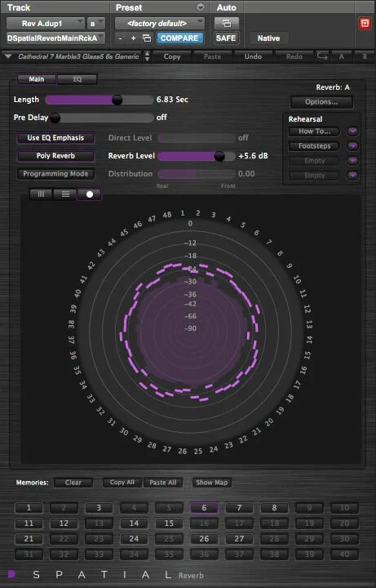Click Paste in the preset bar
The height and width of the screenshot is (588, 376).
pyautogui.click(x=212, y=56)
